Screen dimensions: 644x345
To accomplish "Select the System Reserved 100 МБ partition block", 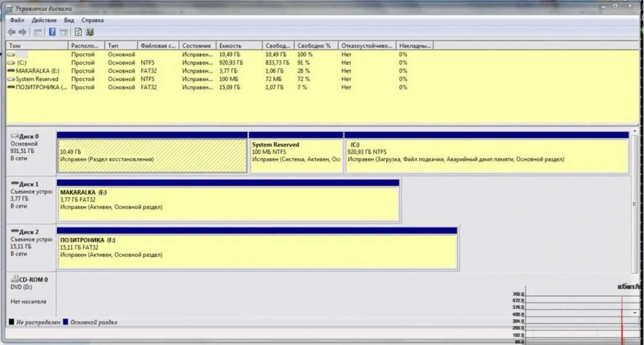I will click(x=296, y=156).
